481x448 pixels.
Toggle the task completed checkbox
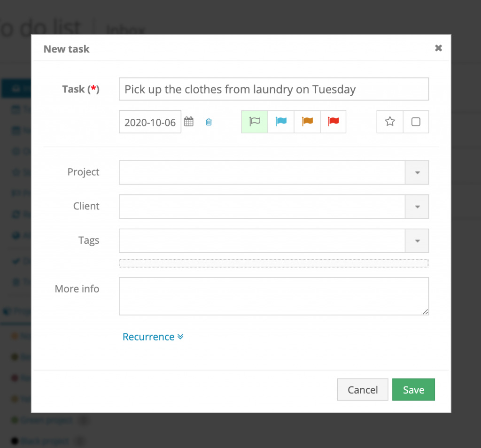[416, 122]
